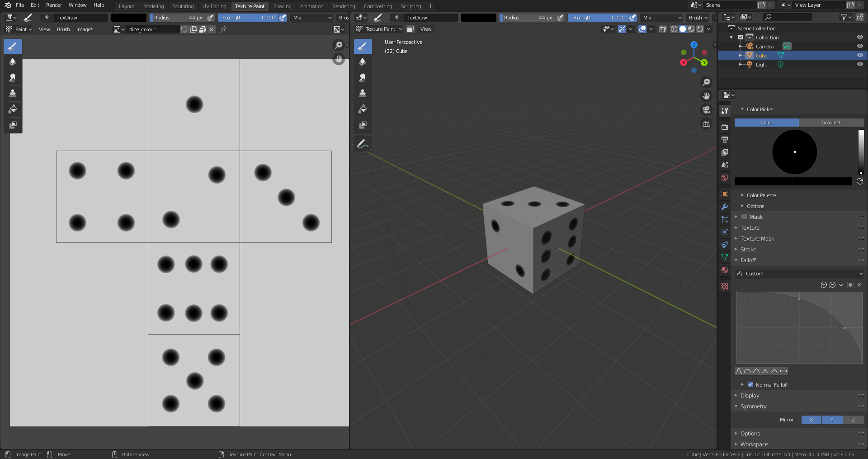
Task: Click the black circular color wheel
Action: click(x=794, y=152)
